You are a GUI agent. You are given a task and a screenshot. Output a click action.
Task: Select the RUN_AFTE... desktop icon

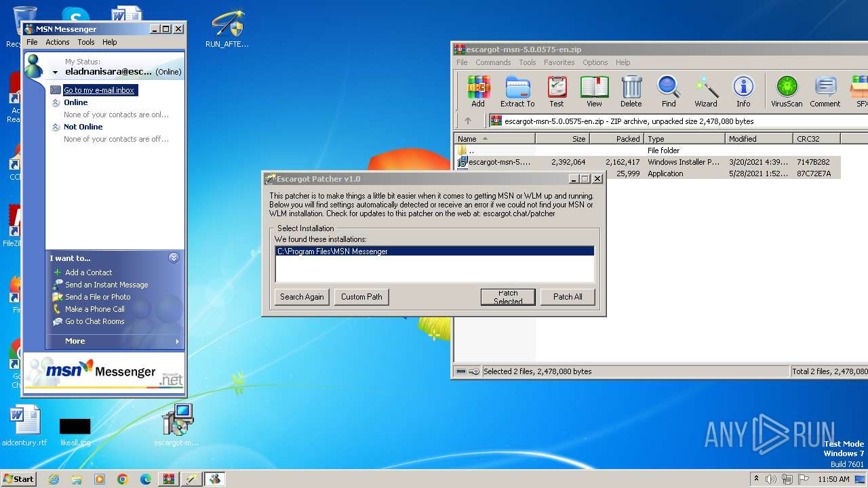point(227,29)
